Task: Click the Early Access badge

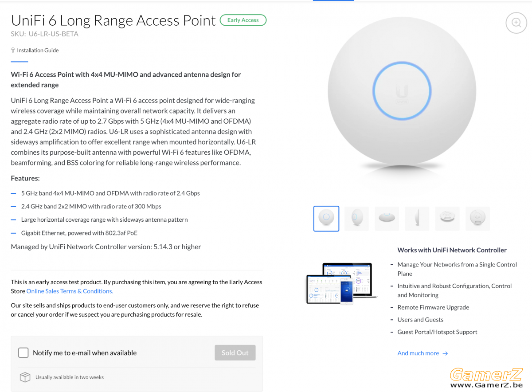Action: click(243, 20)
